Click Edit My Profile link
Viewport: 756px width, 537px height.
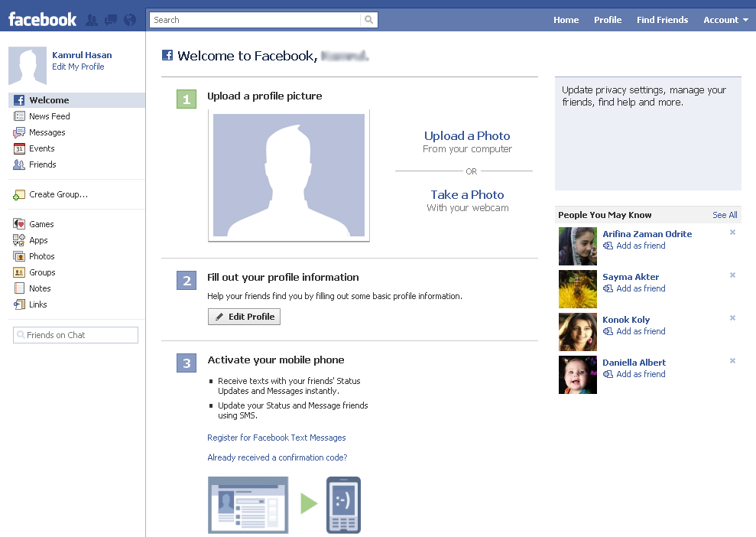point(78,67)
